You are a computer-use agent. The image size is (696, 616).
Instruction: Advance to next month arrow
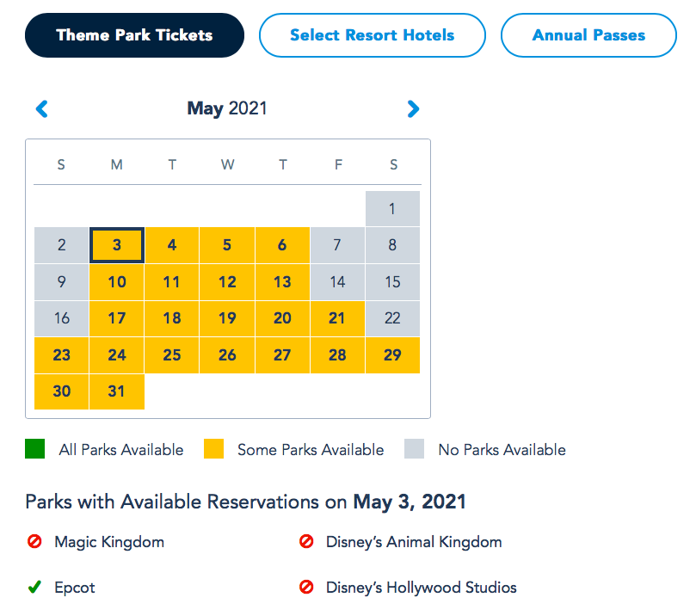tap(413, 109)
